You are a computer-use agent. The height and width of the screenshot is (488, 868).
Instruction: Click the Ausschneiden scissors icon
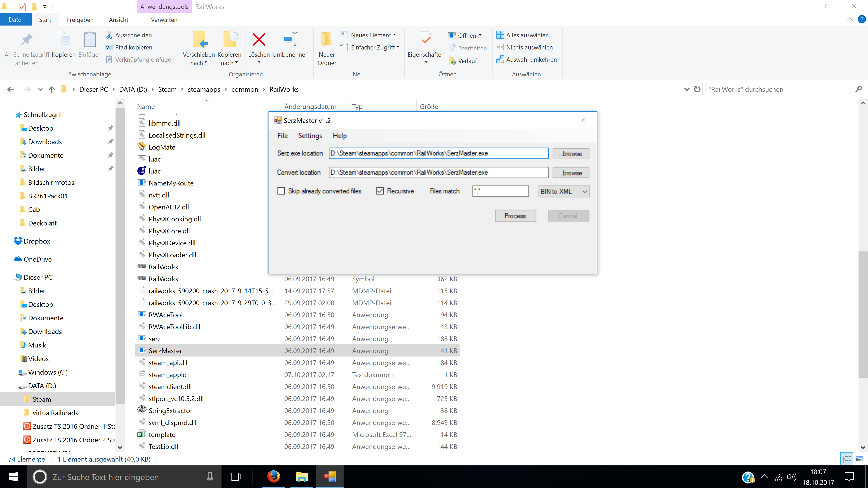[x=109, y=35]
